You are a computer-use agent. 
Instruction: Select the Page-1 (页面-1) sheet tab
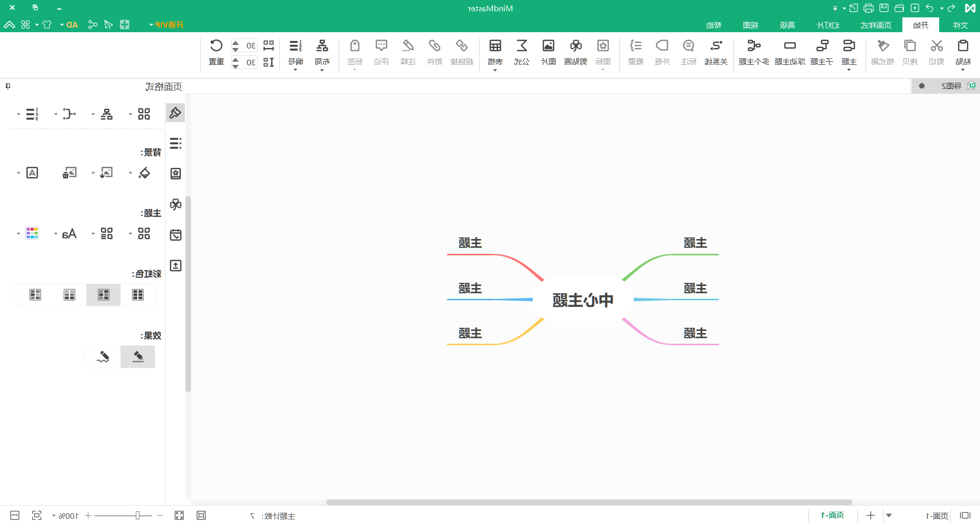[832, 515]
